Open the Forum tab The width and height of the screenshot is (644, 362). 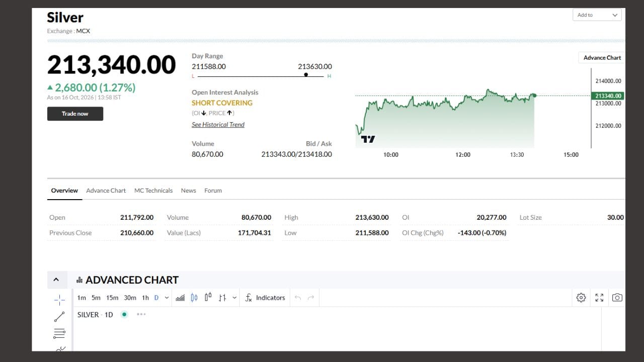[213, 191]
